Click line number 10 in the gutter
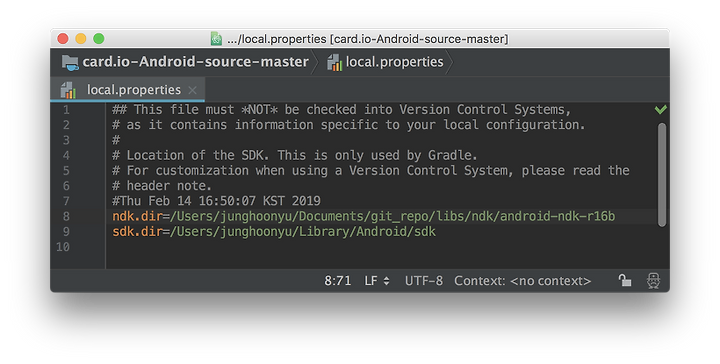The image size is (720, 364). coord(63,247)
